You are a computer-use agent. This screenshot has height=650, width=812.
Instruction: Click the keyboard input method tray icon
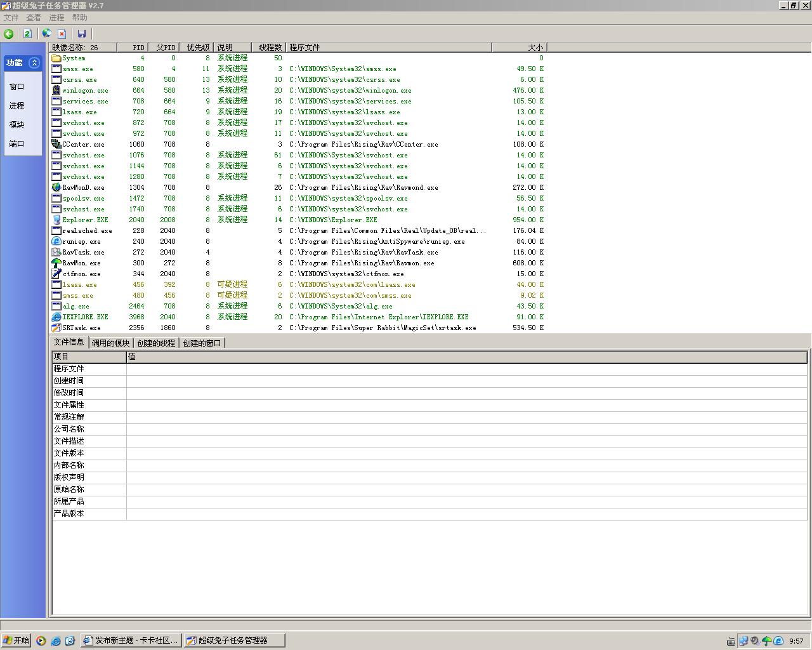(x=731, y=641)
